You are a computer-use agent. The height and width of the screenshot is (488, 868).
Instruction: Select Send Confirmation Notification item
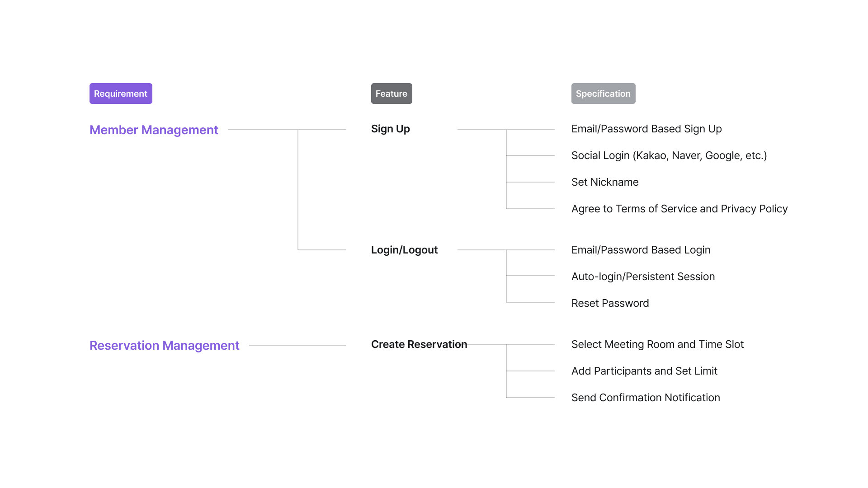coord(645,398)
